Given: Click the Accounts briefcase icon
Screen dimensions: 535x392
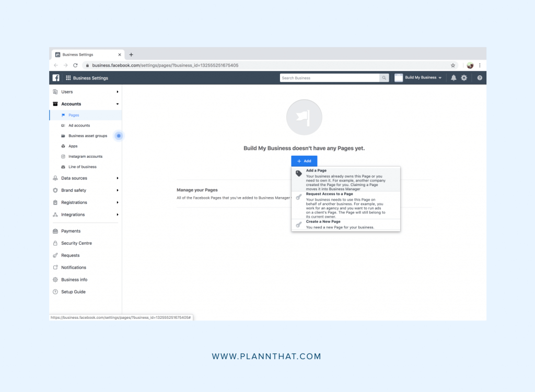Looking at the screenshot, I should point(55,104).
